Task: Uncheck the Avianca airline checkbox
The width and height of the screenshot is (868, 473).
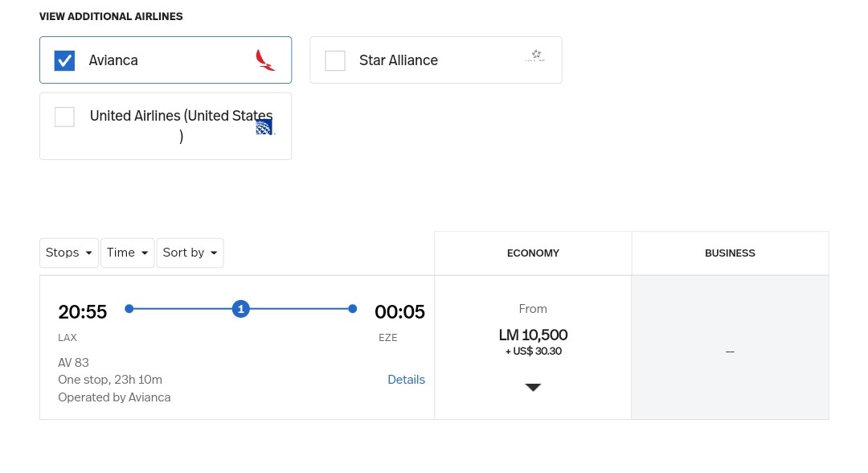Action: [64, 60]
